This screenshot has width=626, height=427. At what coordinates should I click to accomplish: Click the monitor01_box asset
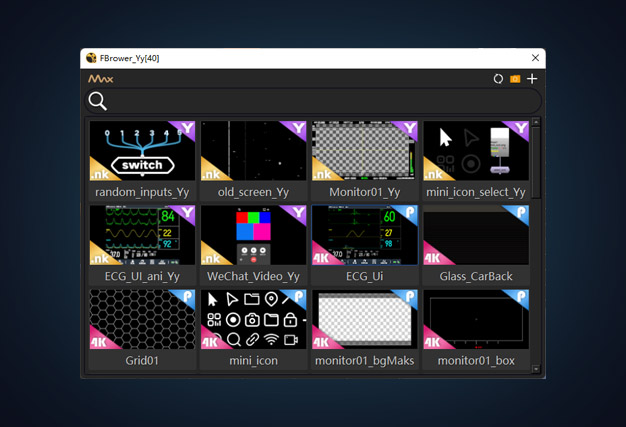pyautogui.click(x=475, y=320)
